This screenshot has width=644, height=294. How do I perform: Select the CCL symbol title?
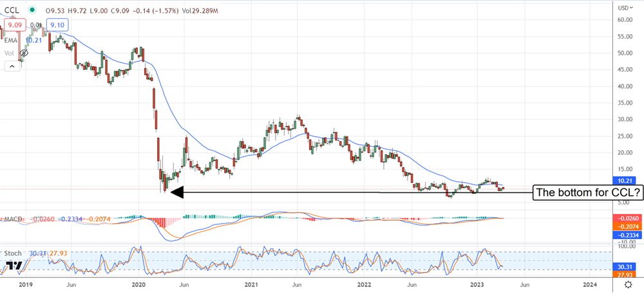tap(12, 9)
